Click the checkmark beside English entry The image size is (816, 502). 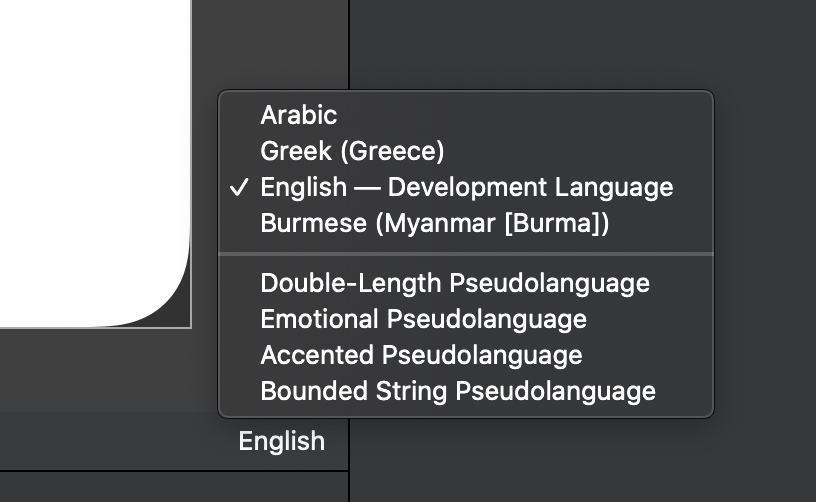(239, 187)
